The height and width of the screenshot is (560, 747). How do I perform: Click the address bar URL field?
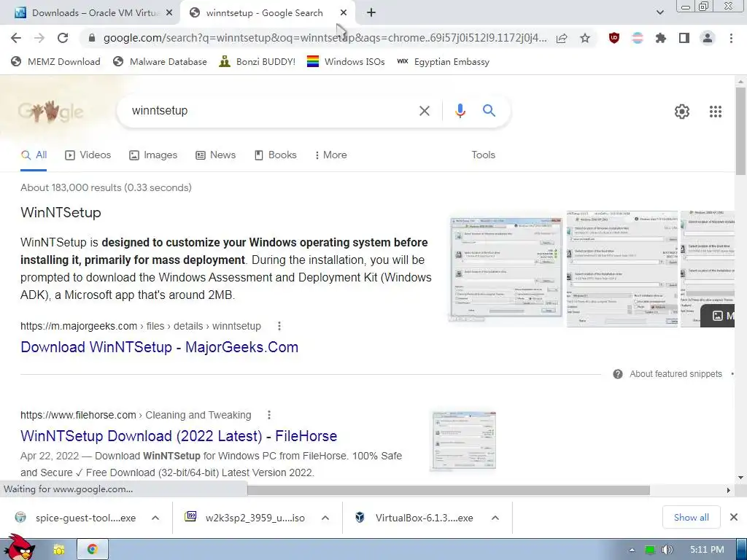pos(325,38)
